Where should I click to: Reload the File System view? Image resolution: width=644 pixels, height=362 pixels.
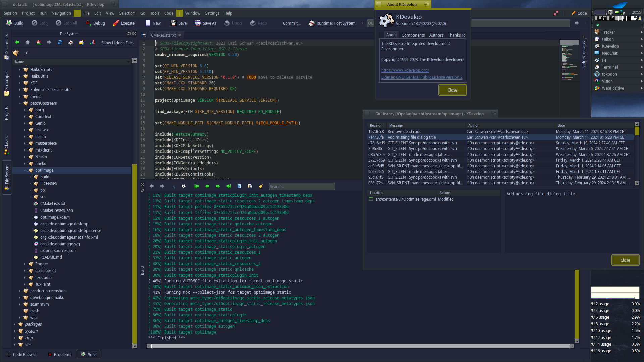point(60,42)
